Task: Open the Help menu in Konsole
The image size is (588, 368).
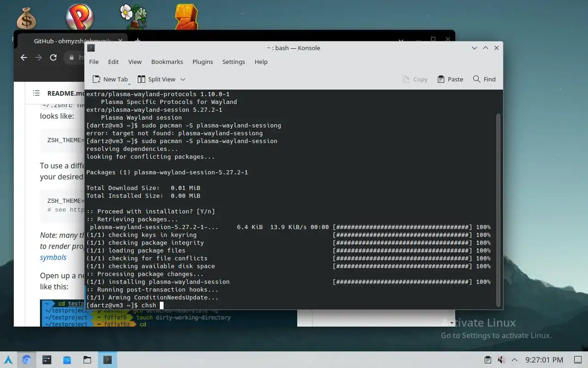Action: point(261,62)
